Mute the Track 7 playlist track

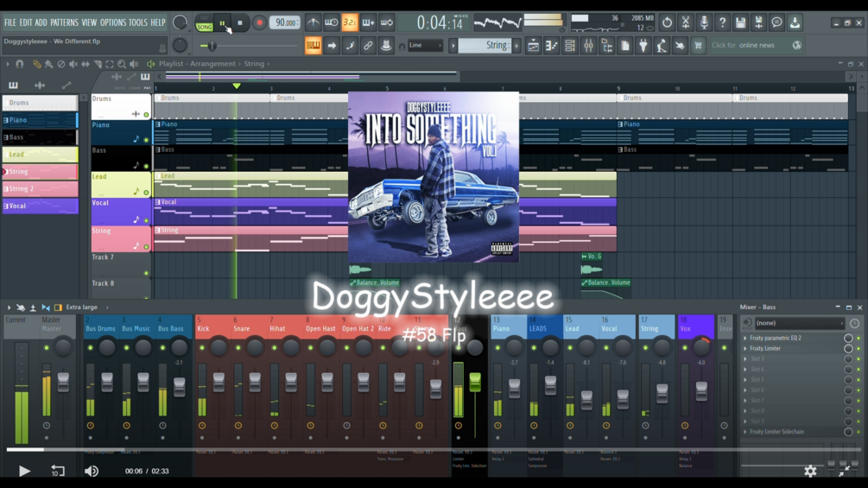tap(146, 273)
